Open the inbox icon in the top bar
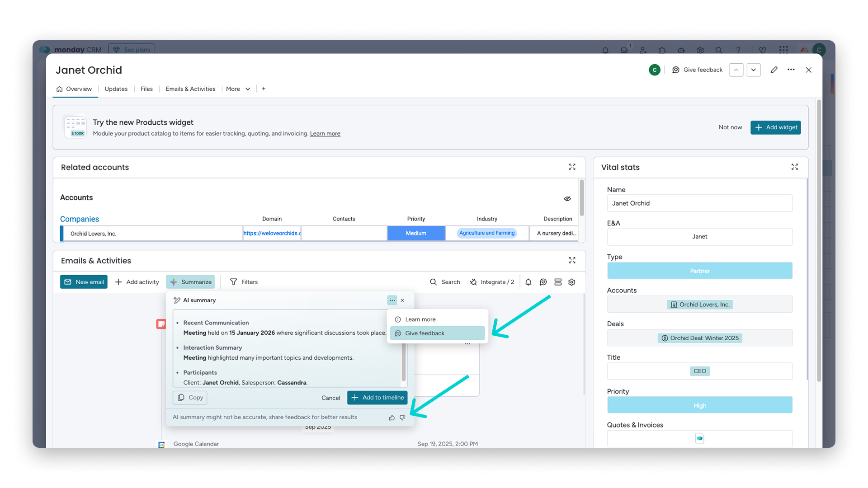Screen dimensions: 868x488 [624, 50]
